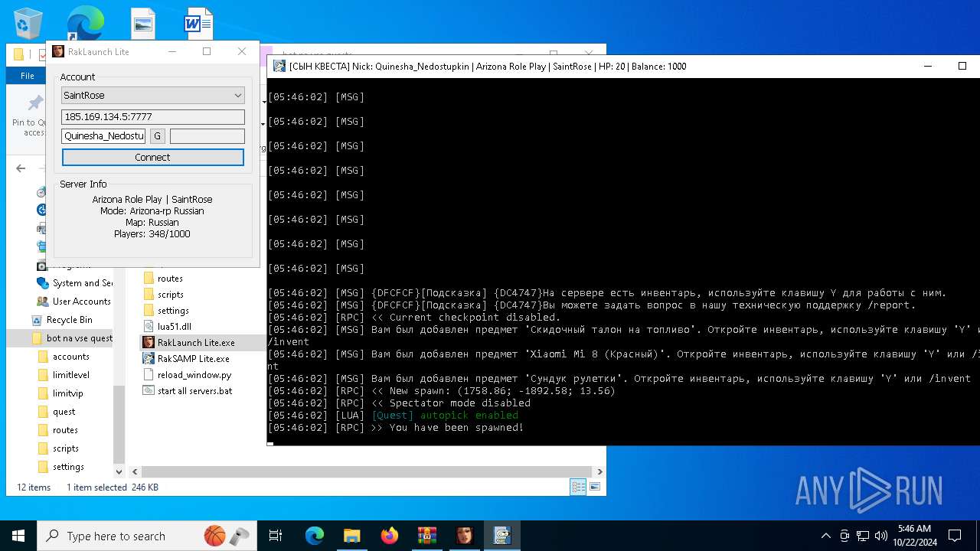980x551 pixels.
Task: Open the clock showing 5:46 AM
Action: tap(913, 536)
